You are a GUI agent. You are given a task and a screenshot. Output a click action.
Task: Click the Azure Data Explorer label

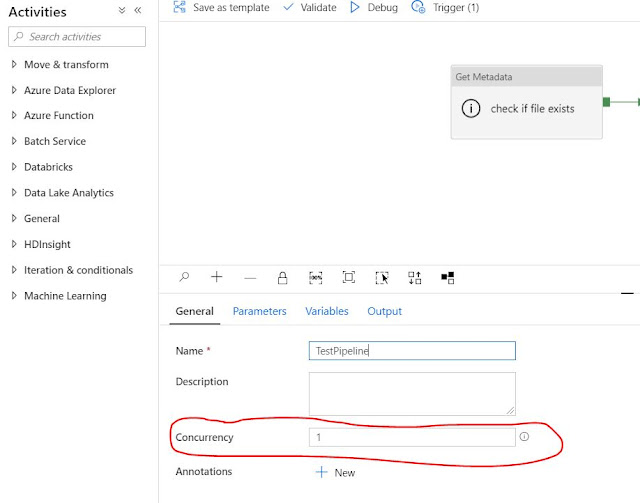pyautogui.click(x=70, y=90)
